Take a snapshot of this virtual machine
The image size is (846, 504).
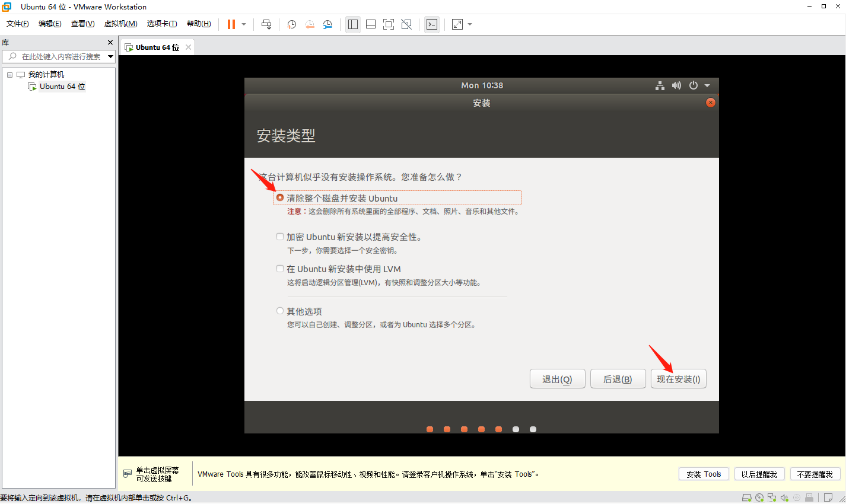(291, 24)
